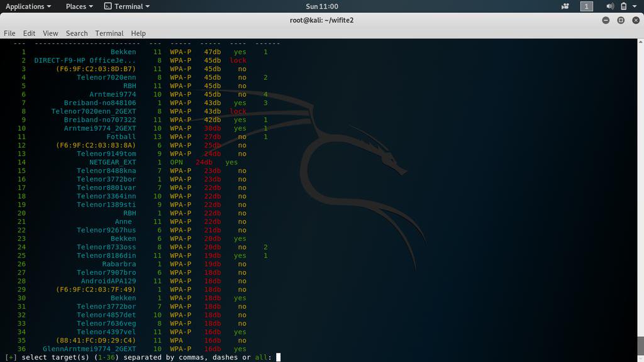Click the network name Arntmei9774
This screenshot has height=362, width=644.
(113, 94)
